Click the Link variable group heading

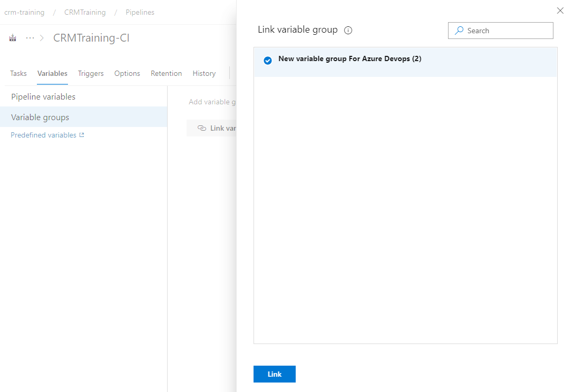(x=298, y=30)
